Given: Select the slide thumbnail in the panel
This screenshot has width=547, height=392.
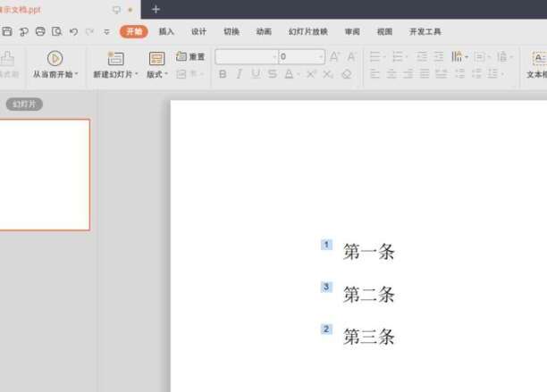Looking at the screenshot, I should pyautogui.click(x=45, y=175).
